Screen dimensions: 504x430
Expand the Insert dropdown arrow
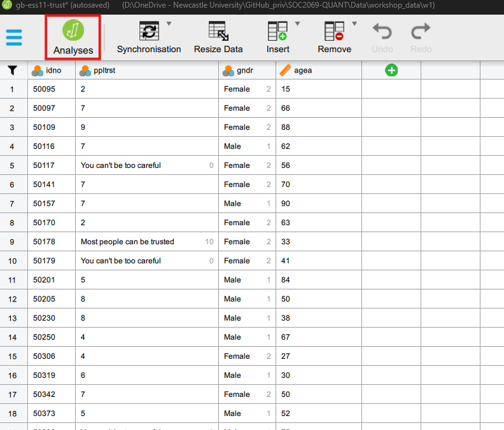(x=297, y=24)
